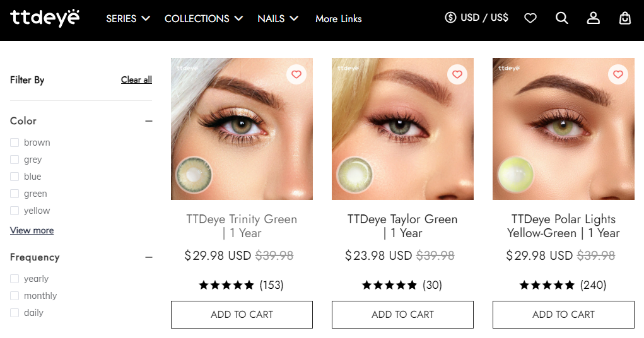Click the Polar Lights yellow-green lens swatch
The image size is (644, 338).
(x=515, y=174)
